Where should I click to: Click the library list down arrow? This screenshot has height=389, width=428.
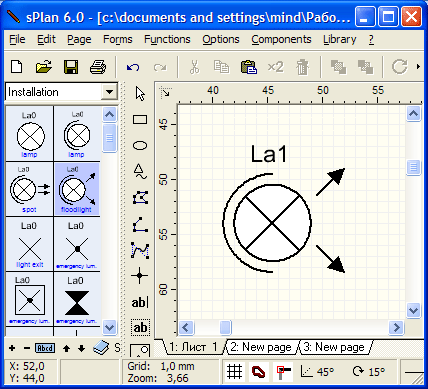[109, 327]
